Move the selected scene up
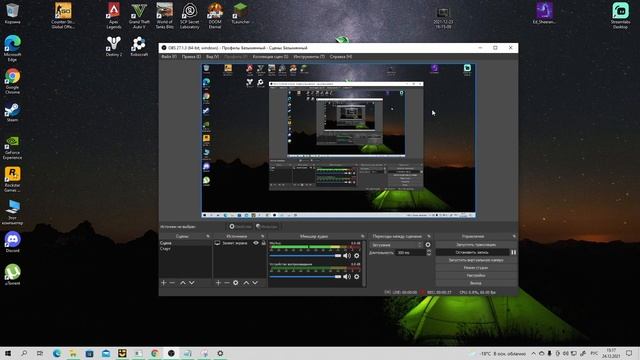The height and width of the screenshot is (360, 640). point(183,282)
